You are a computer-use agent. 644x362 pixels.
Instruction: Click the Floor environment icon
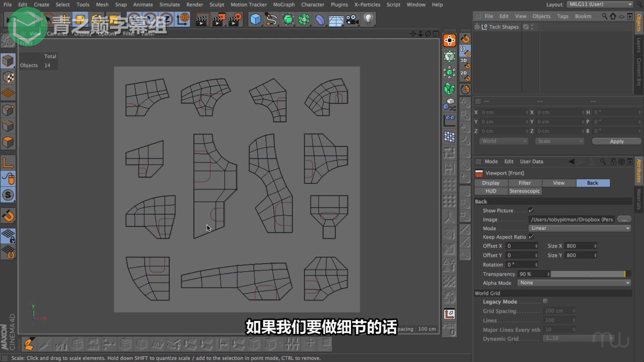pyautogui.click(x=336, y=20)
